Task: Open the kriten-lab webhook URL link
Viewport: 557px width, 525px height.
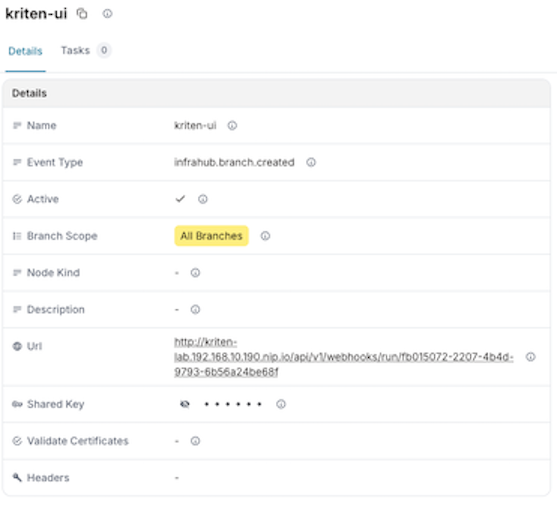Action: click(x=344, y=357)
